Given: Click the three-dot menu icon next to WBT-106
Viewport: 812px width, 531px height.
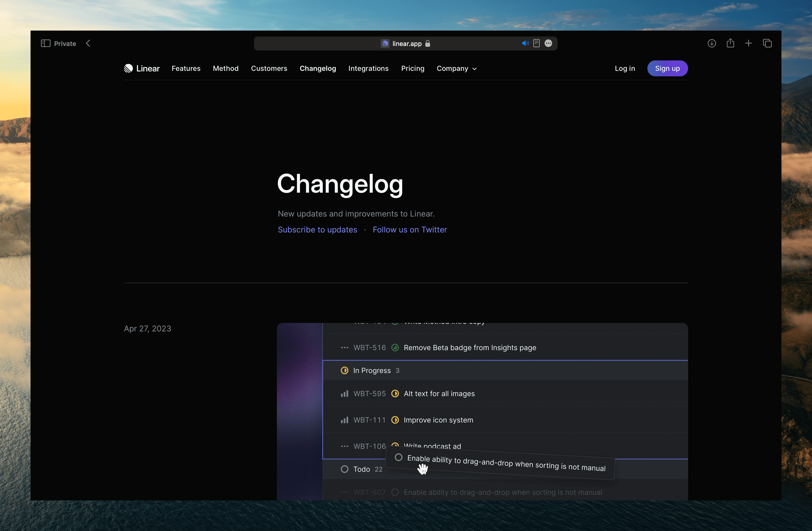Looking at the screenshot, I should point(344,446).
